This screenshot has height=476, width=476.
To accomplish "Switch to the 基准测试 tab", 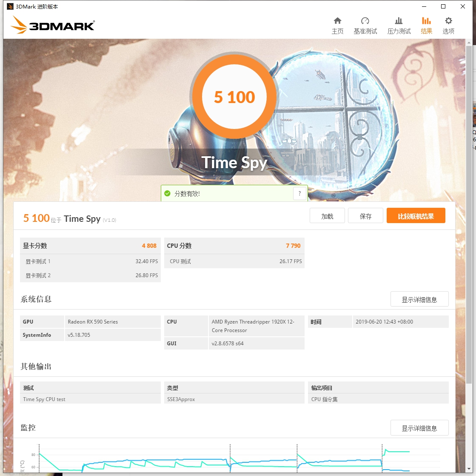I will click(365, 24).
